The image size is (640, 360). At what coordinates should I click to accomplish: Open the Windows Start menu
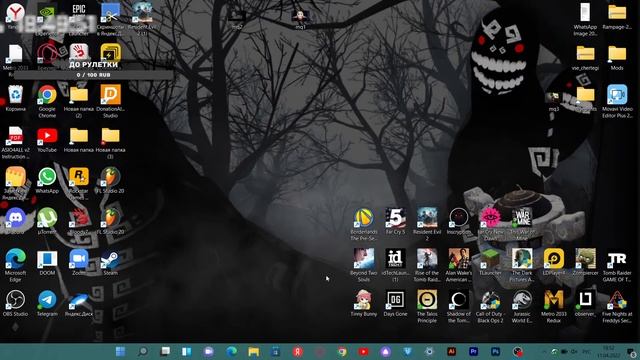pyautogui.click(x=121, y=351)
